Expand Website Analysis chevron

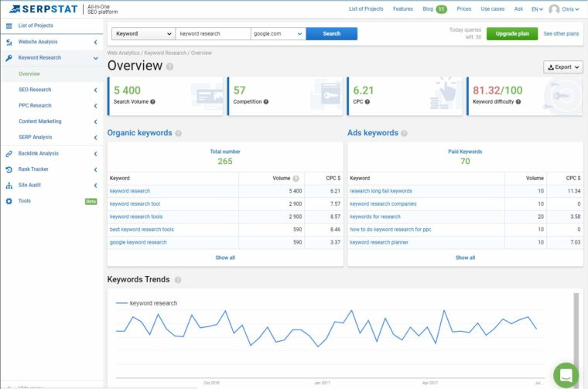[96, 42]
